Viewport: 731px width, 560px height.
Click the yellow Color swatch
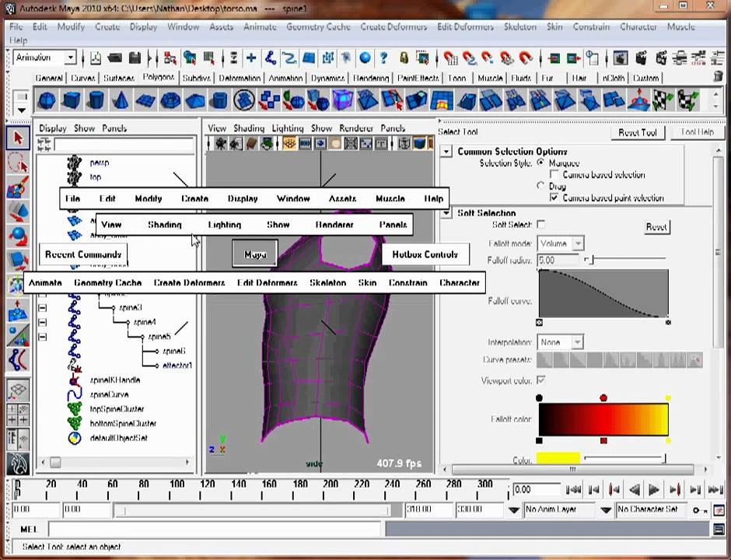558,459
